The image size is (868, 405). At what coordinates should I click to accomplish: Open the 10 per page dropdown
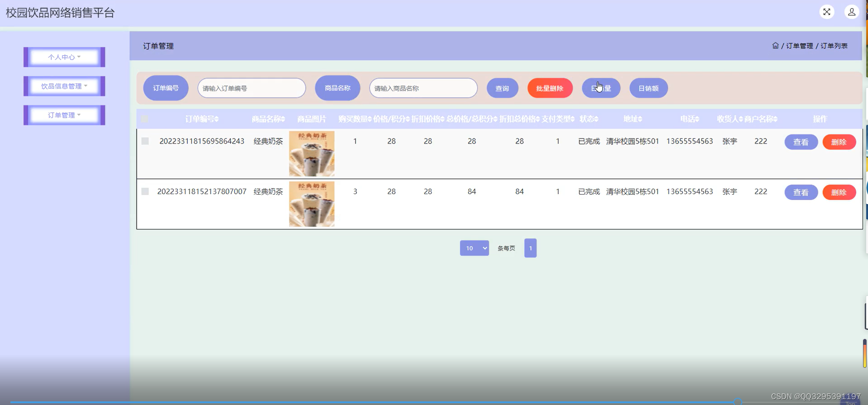(x=474, y=248)
